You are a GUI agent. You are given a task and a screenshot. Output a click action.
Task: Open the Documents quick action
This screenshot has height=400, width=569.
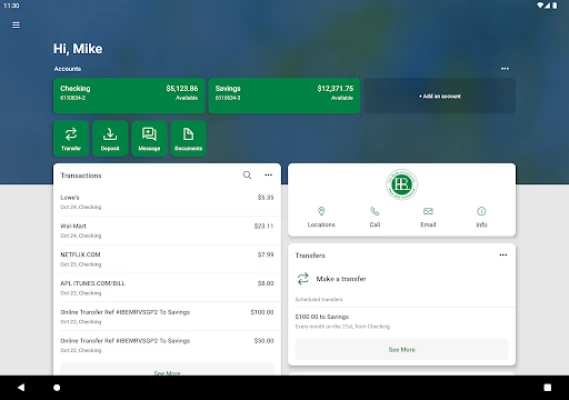click(188, 138)
